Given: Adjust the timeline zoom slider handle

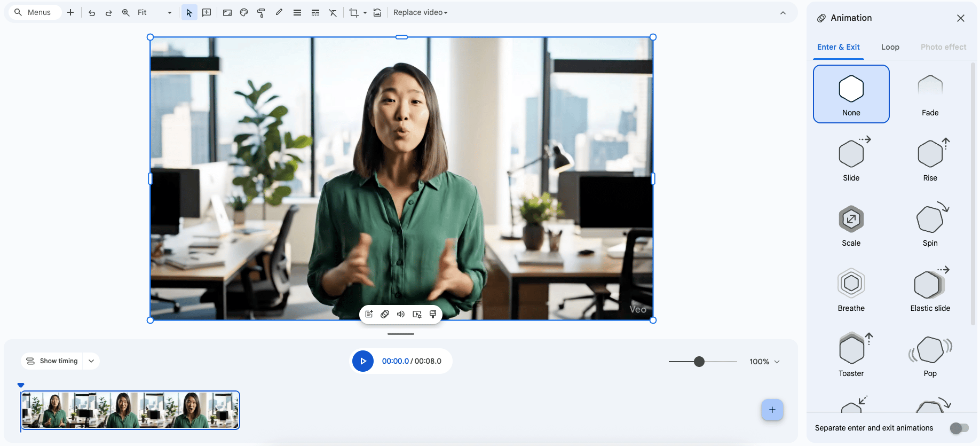Looking at the screenshot, I should 699,362.
